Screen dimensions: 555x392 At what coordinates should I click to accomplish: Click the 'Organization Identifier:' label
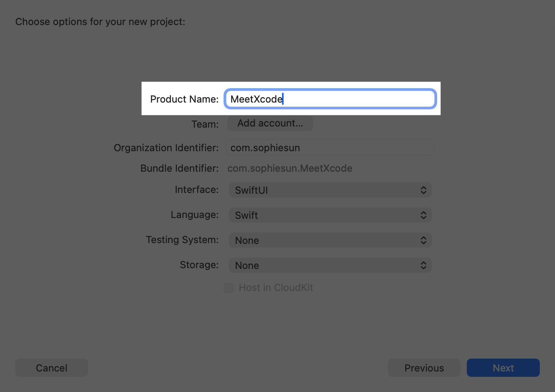pos(166,148)
